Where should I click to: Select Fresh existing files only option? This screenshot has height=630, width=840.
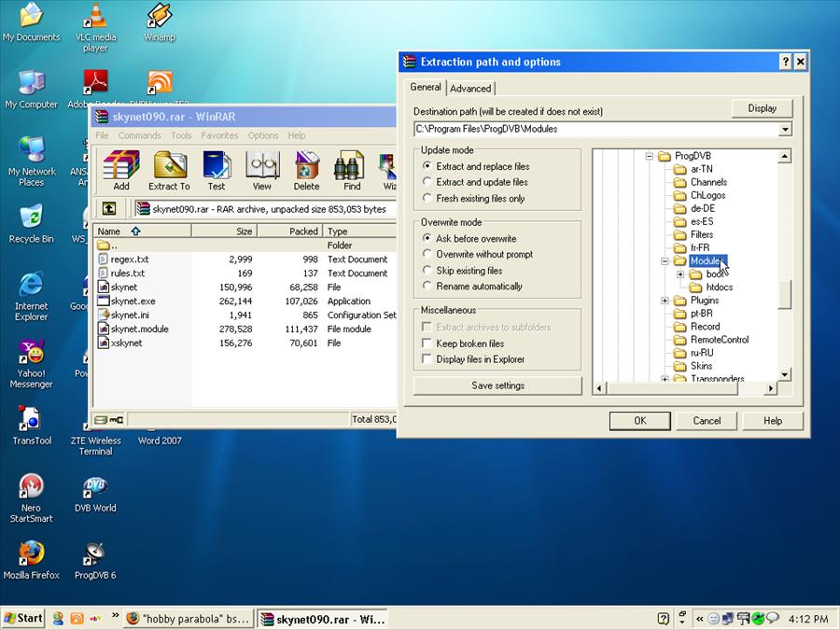[x=473, y=198]
